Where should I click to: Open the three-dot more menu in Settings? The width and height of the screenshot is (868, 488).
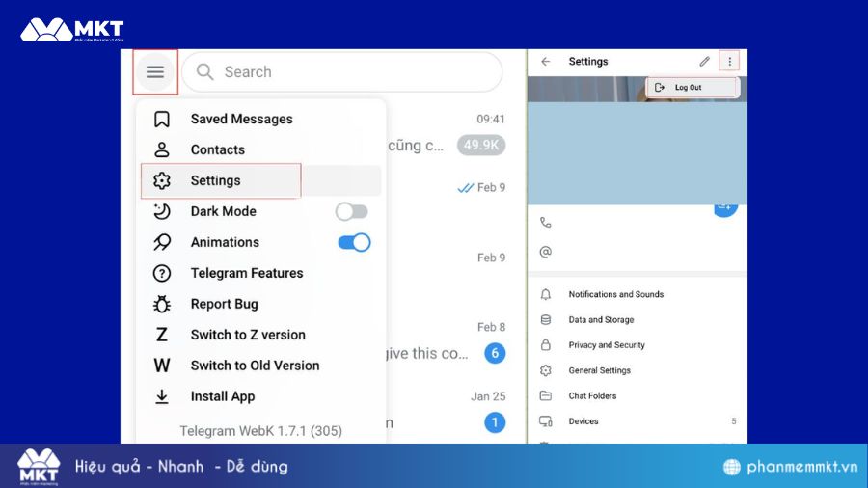[730, 62]
